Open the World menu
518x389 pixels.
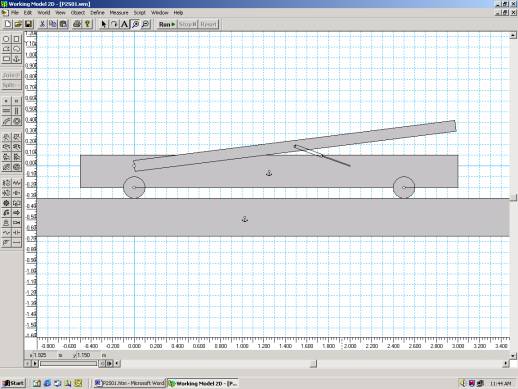click(x=44, y=13)
